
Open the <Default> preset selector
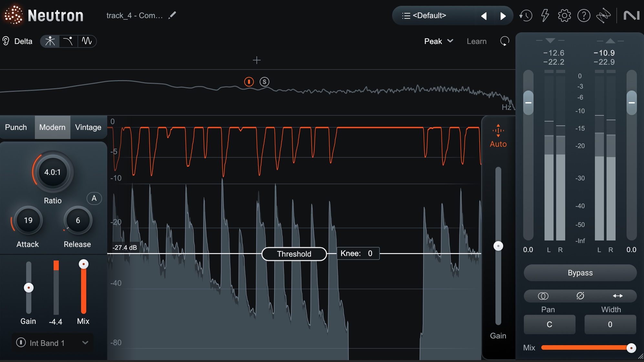click(x=429, y=16)
